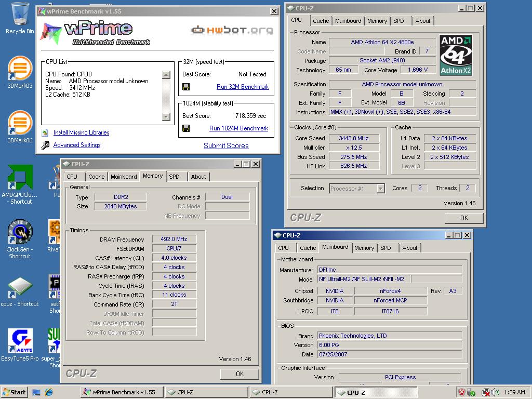Click the Bus Speed 275.5 MHz value
Image resolution: width=532 pixels, height=399 pixels.
(353, 157)
